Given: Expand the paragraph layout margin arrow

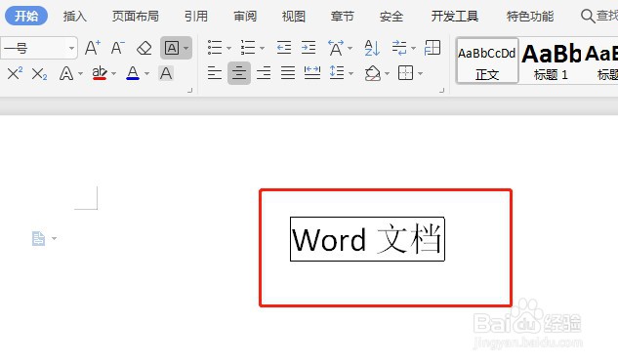Looking at the screenshot, I should click(x=54, y=238).
